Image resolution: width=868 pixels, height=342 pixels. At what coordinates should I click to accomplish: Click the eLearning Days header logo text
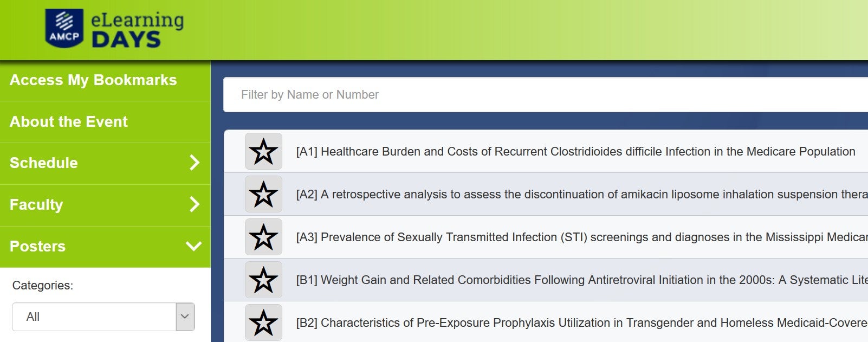click(137, 29)
